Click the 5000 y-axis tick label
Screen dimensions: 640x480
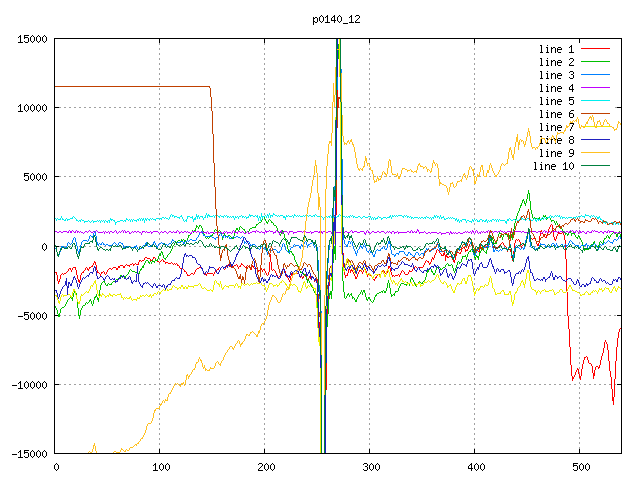[x=33, y=177]
